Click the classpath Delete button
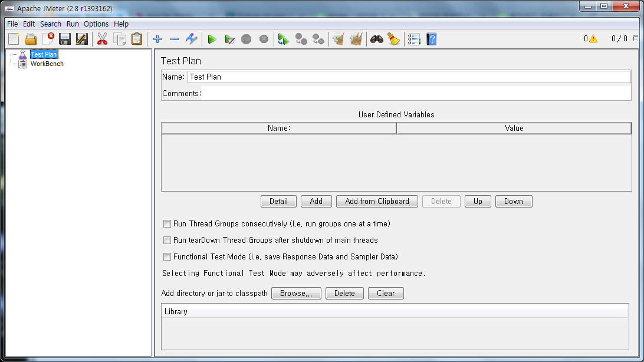 tap(344, 293)
